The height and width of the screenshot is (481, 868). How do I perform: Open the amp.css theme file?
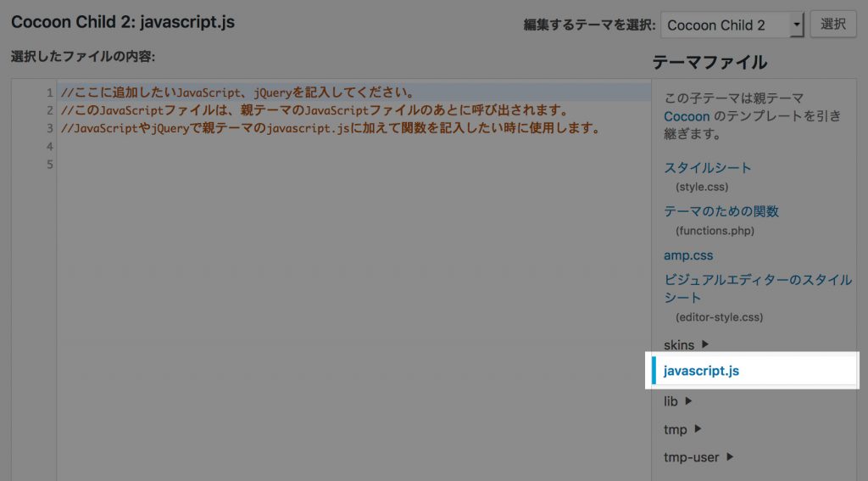(x=688, y=255)
